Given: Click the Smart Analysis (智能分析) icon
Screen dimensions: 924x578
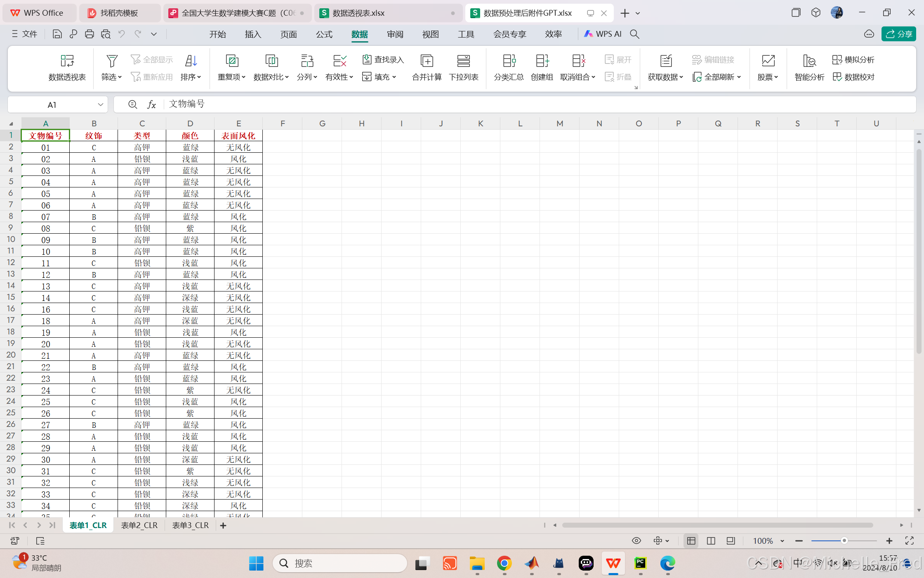Looking at the screenshot, I should click(x=809, y=61).
